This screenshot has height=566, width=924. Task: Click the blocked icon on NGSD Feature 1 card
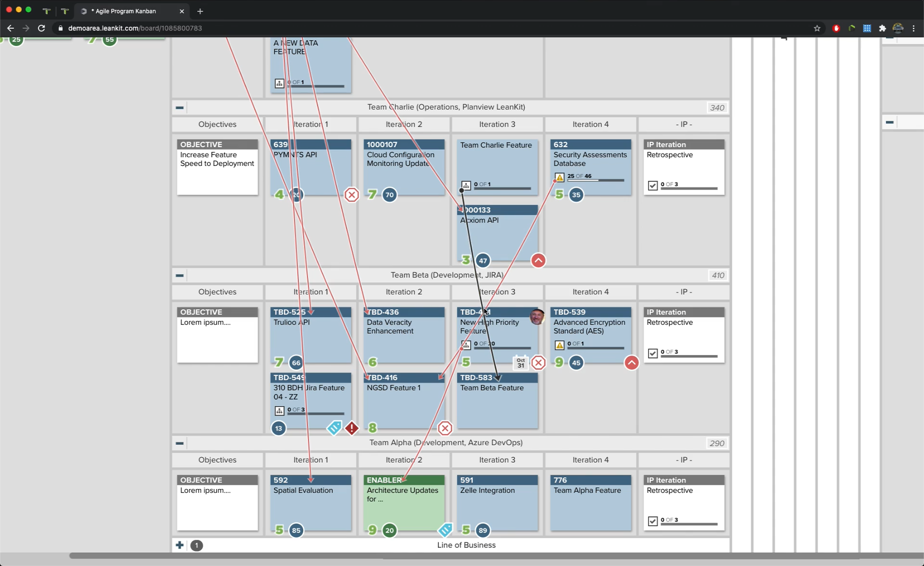point(445,428)
